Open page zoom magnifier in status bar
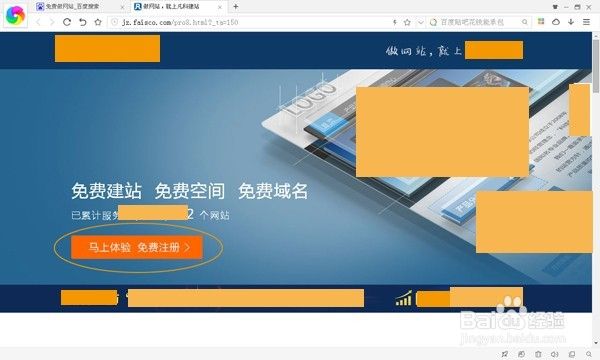 pos(589,354)
